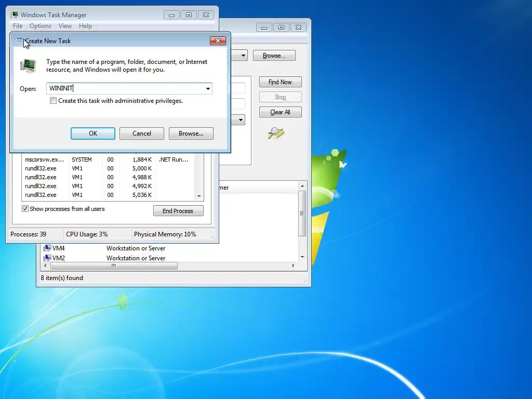Click the results horizontal scrollbar thumb

point(114,265)
